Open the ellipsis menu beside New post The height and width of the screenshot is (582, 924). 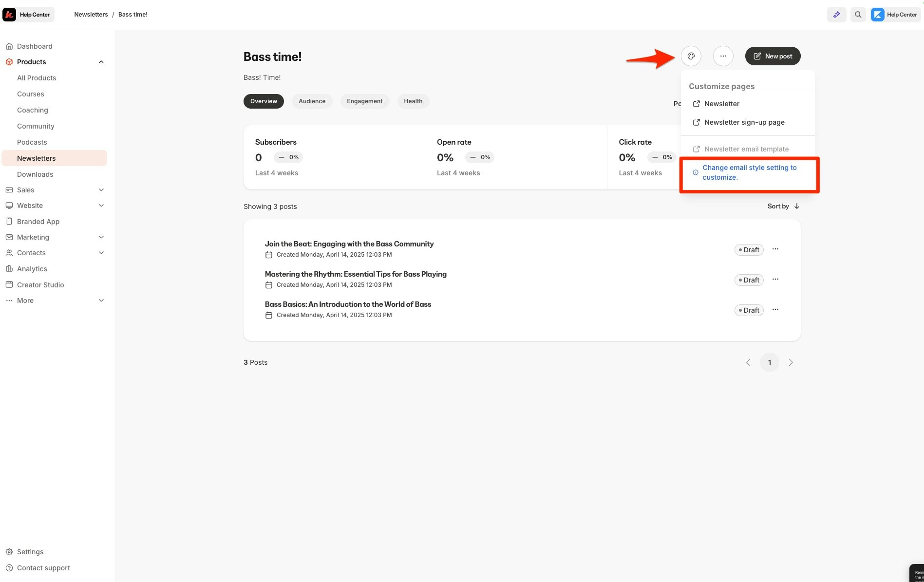[723, 56]
